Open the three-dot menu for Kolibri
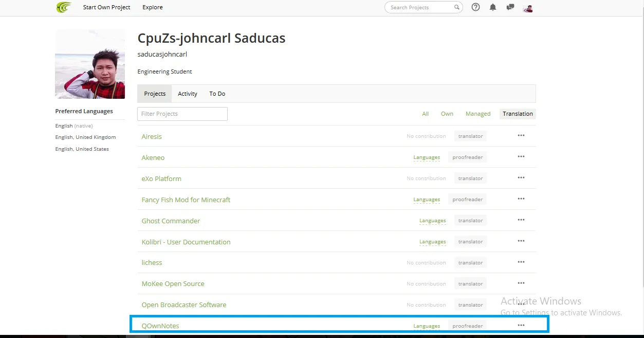 pos(521,241)
